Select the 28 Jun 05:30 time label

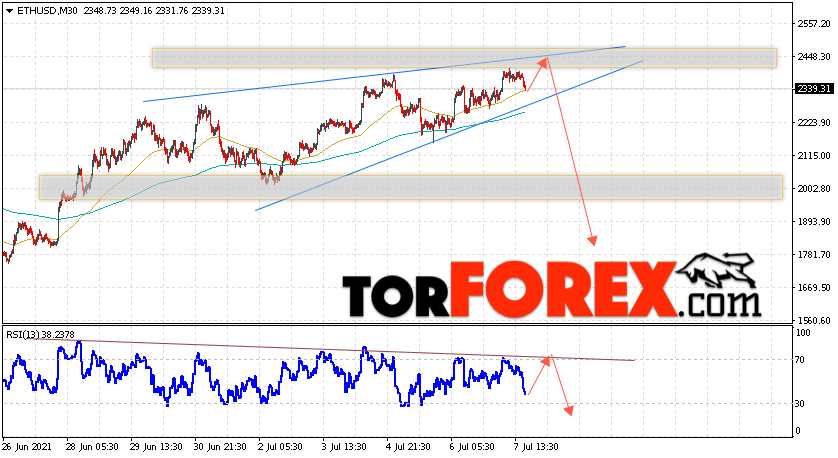[92, 447]
